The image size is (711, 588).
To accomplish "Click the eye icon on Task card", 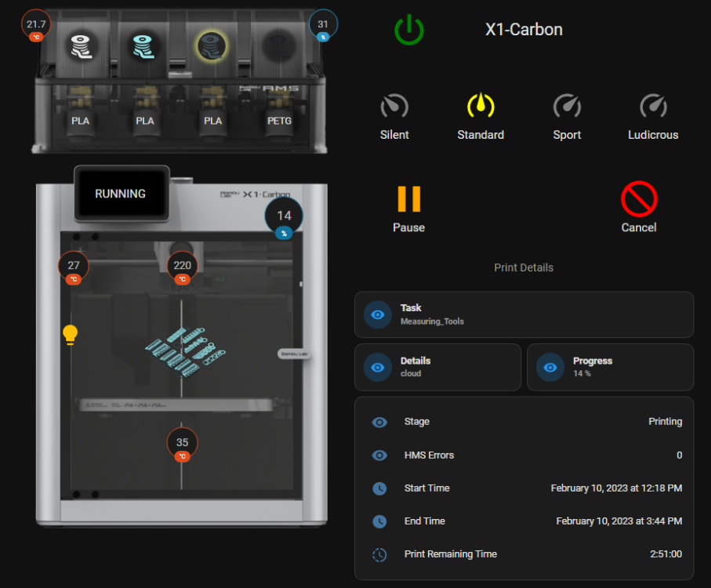I will [378, 314].
